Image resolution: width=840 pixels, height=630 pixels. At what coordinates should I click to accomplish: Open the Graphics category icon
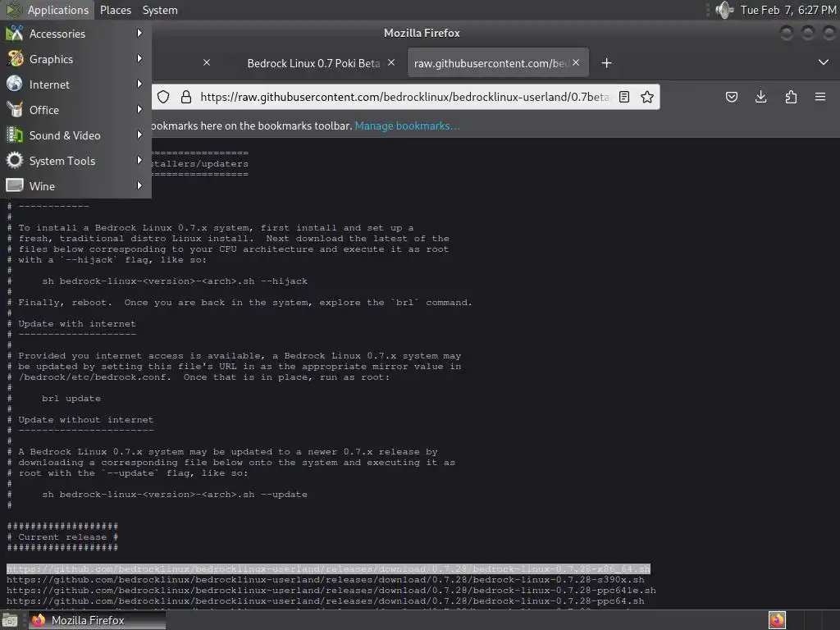(x=15, y=59)
